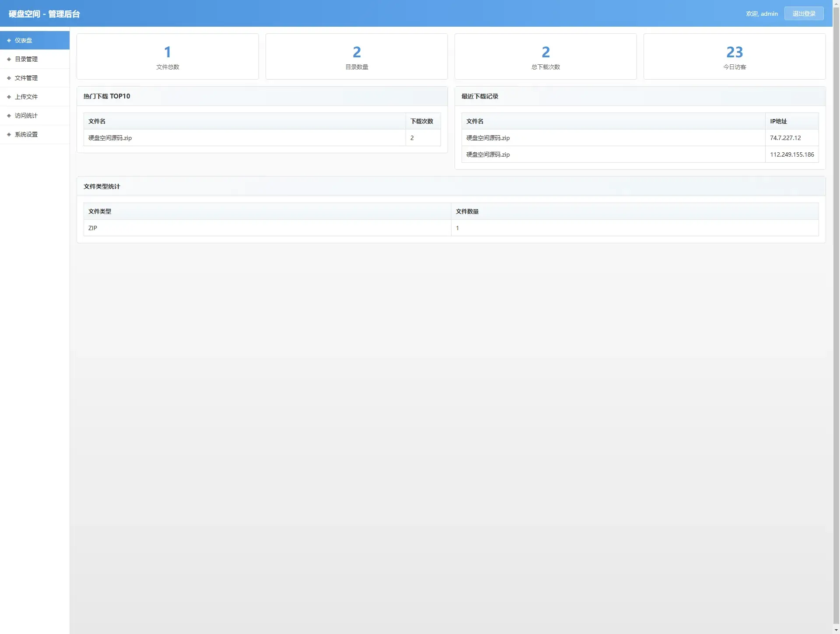Click IP address 112.249.155.186 cell
This screenshot has width=840, height=634.
point(791,154)
